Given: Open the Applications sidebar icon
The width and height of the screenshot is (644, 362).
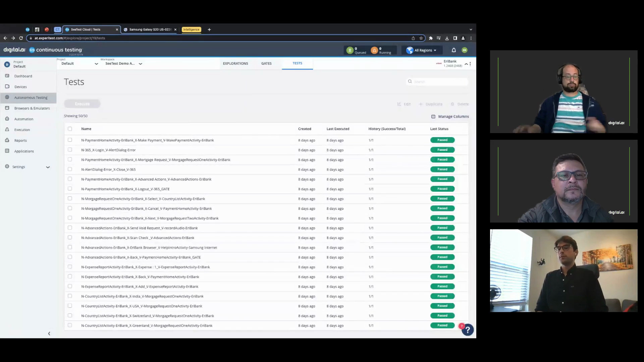Looking at the screenshot, I should click(x=7, y=151).
